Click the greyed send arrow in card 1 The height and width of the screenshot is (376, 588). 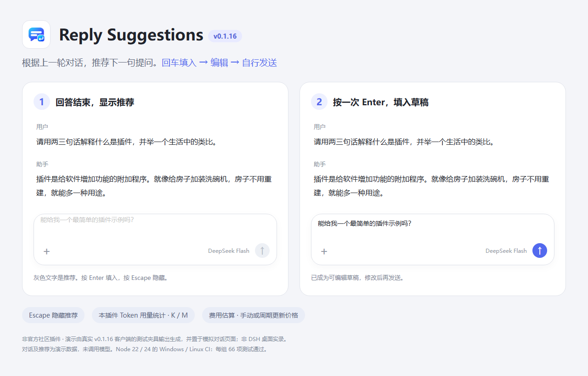click(262, 251)
